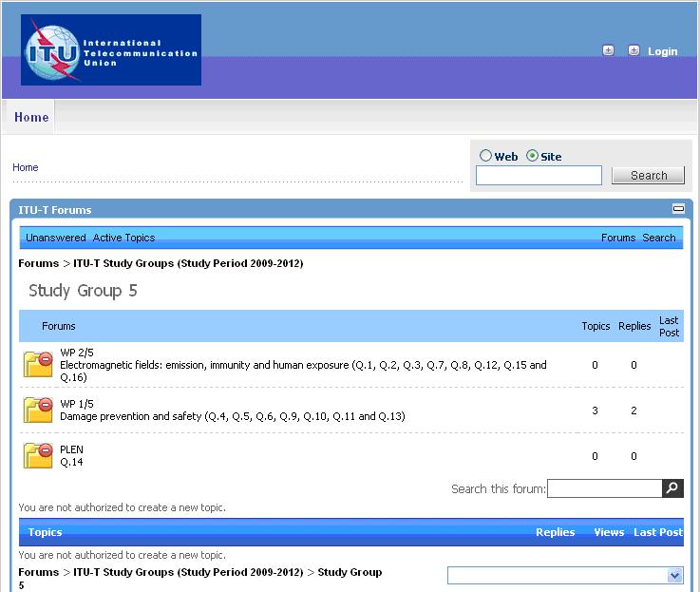Click the Replies header in topics bar
This screenshot has height=592, width=700.
coord(556,532)
